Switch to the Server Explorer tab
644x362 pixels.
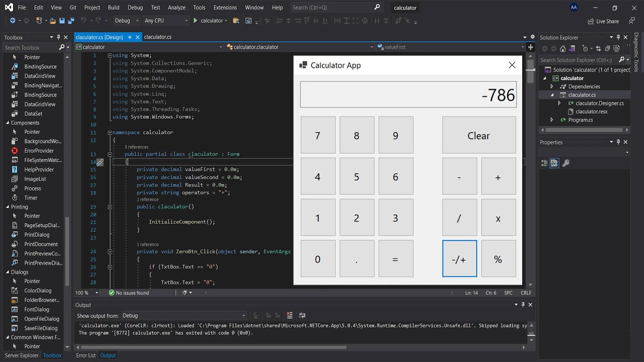coord(22,355)
